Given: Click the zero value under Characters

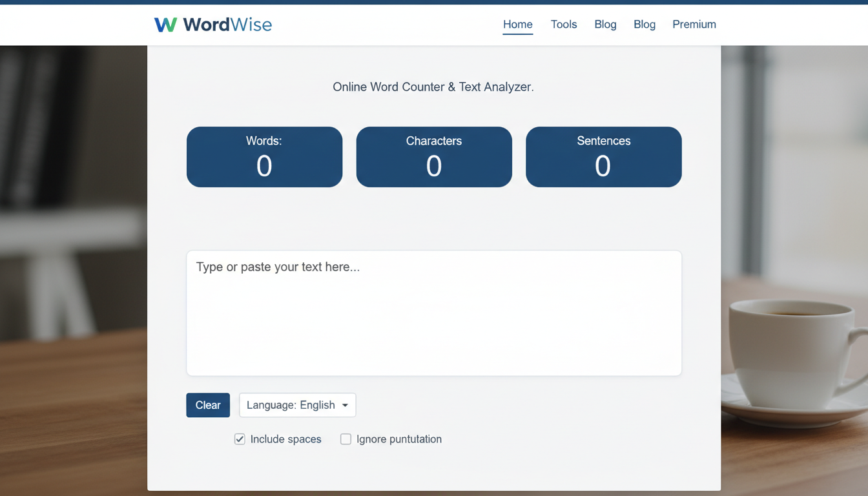Looking at the screenshot, I should pos(434,167).
